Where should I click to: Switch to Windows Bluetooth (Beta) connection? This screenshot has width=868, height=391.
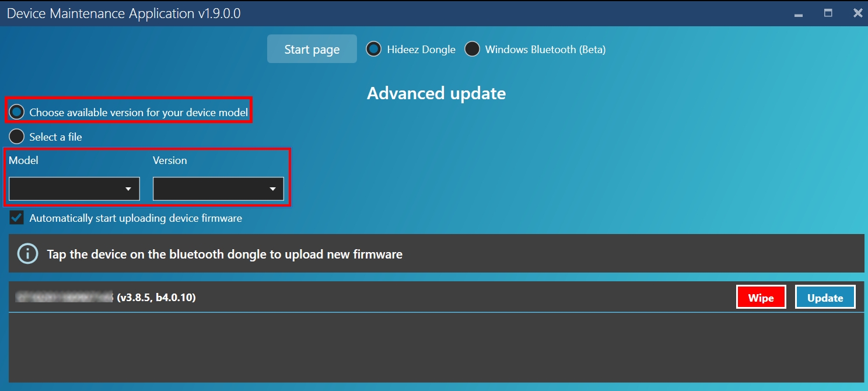(x=472, y=50)
